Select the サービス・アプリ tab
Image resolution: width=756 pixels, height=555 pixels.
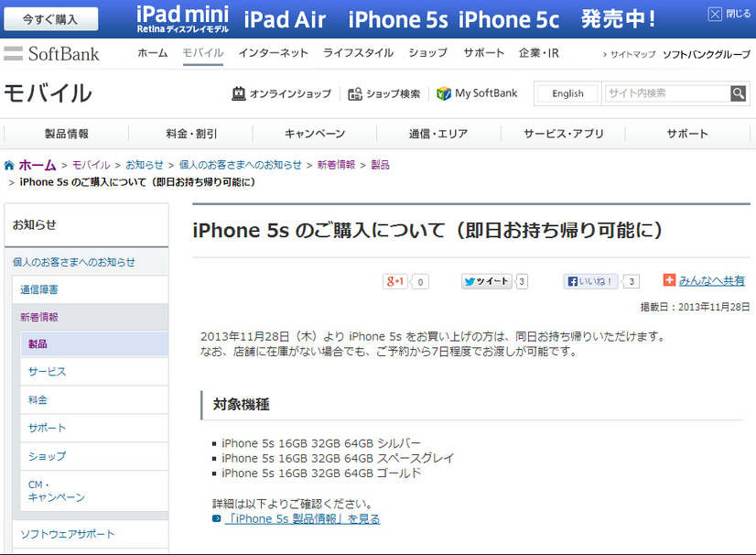[x=563, y=134]
